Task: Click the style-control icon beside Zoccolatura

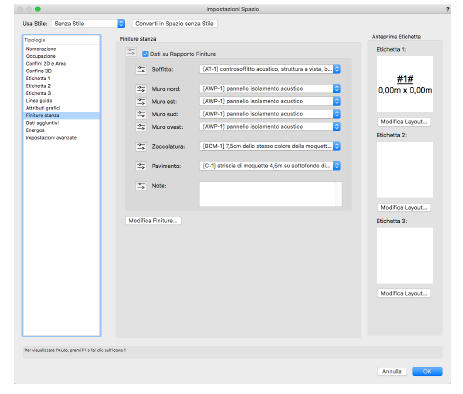Action: (141, 146)
